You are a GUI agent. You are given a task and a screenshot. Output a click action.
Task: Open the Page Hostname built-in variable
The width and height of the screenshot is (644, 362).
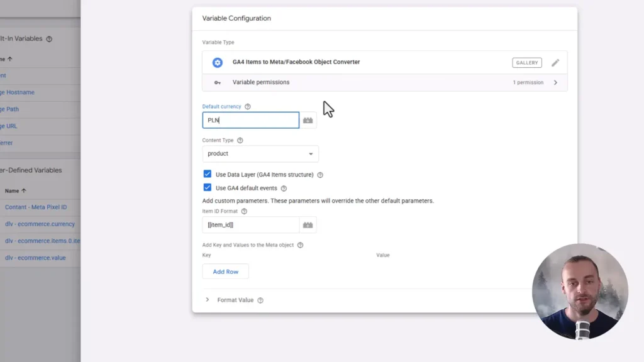point(17,92)
